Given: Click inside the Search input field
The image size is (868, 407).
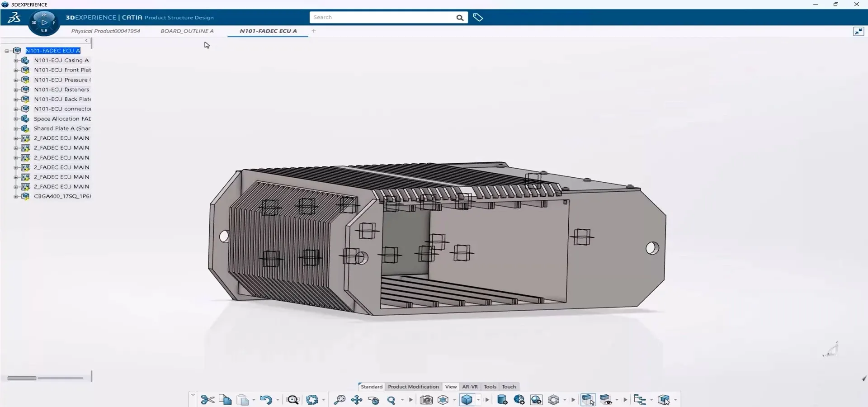Looking at the screenshot, I should point(384,17).
